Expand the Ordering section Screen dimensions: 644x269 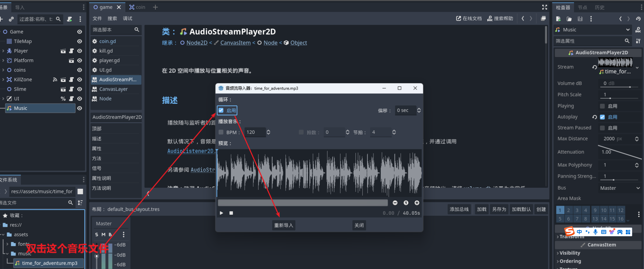569,261
